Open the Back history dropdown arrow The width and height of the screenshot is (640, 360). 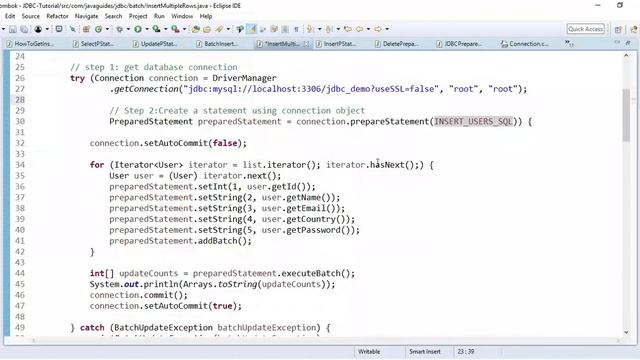368,29
